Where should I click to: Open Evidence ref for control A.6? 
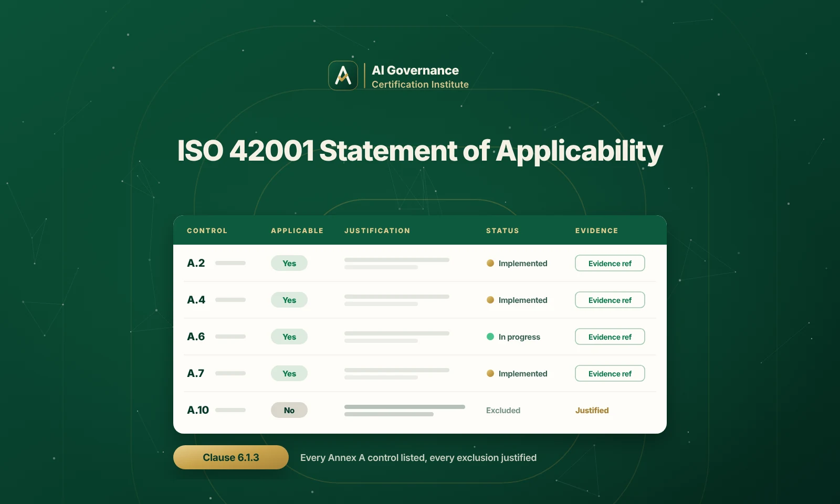click(610, 337)
